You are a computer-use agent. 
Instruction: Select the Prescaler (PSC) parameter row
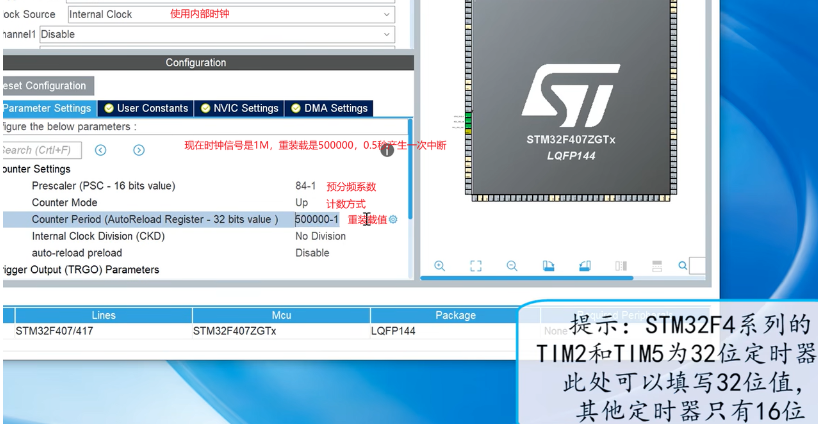[x=103, y=186]
